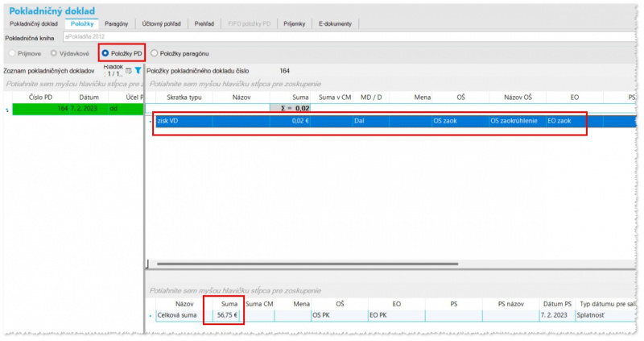Sort by Číslo PD column header
644x341 pixels.
pos(41,98)
